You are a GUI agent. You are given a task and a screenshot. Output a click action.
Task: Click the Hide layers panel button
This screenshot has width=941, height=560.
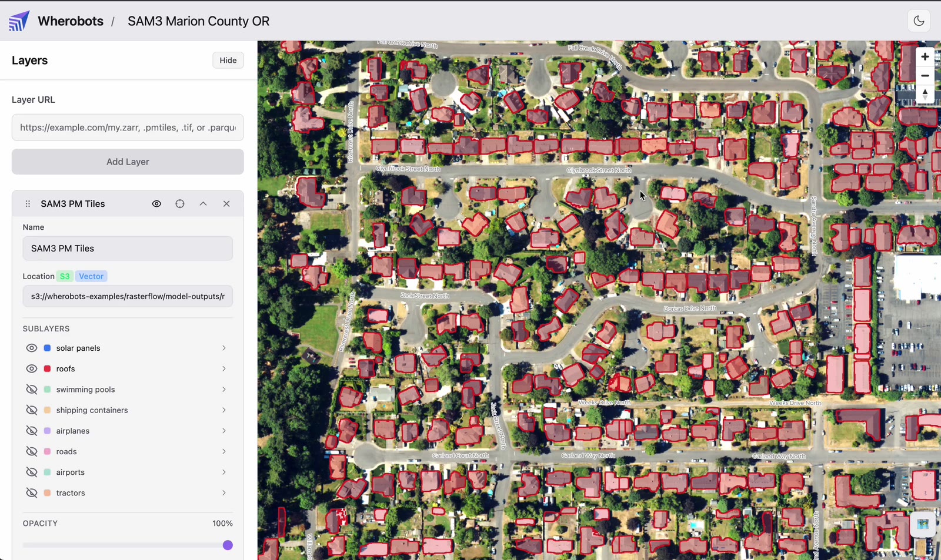(x=228, y=60)
